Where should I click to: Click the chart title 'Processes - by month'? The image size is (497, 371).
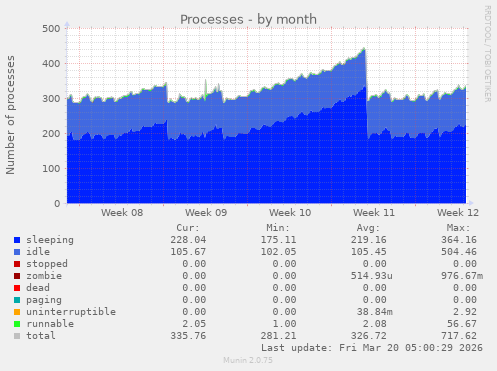(x=248, y=19)
